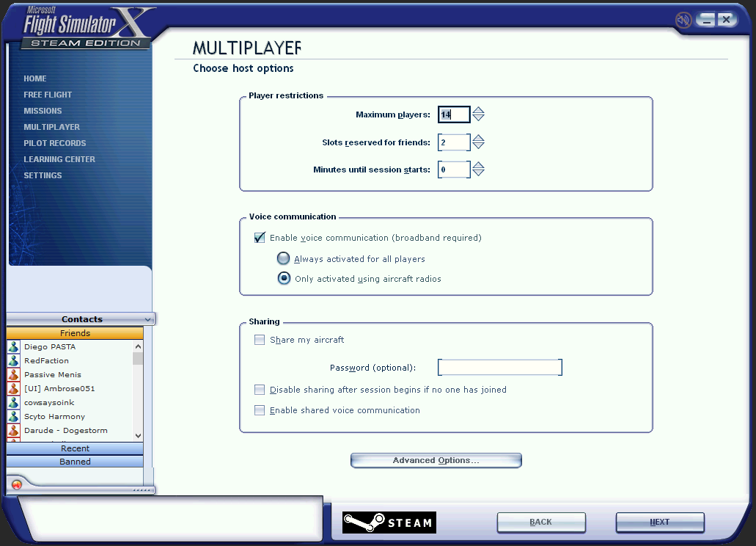Expand the Recent contacts section
The width and height of the screenshot is (756, 546).
pyautogui.click(x=75, y=448)
